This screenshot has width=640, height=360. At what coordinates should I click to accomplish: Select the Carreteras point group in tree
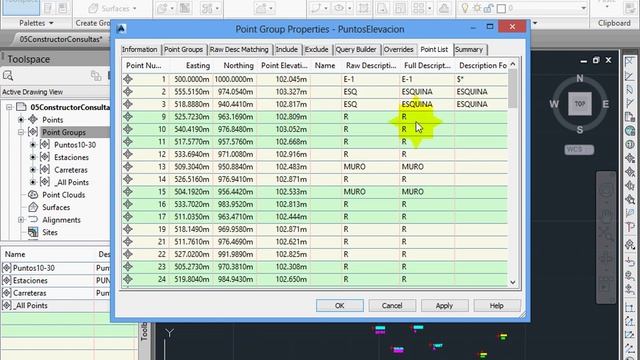(71, 170)
